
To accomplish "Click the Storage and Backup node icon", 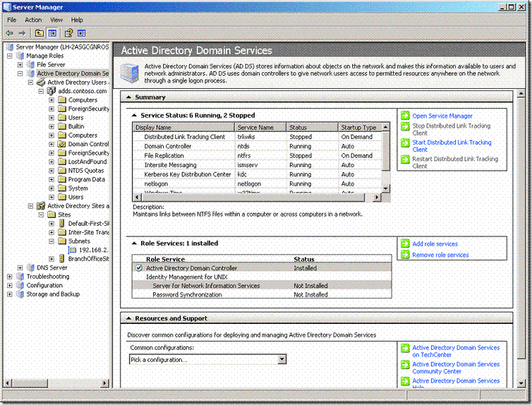I will point(20,294).
